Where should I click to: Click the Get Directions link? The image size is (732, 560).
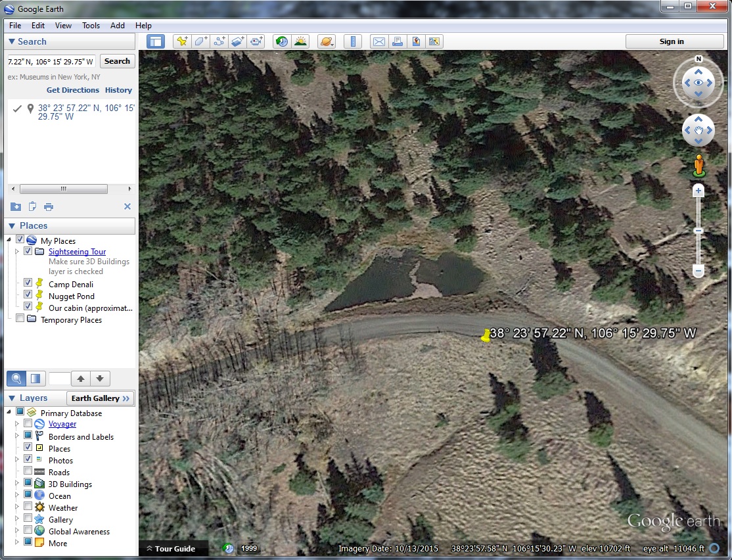(73, 90)
